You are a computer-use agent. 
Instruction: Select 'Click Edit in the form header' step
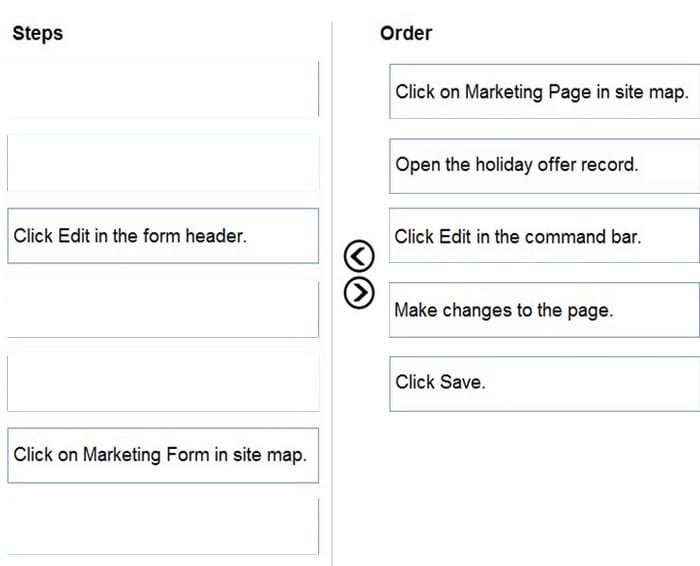163,236
